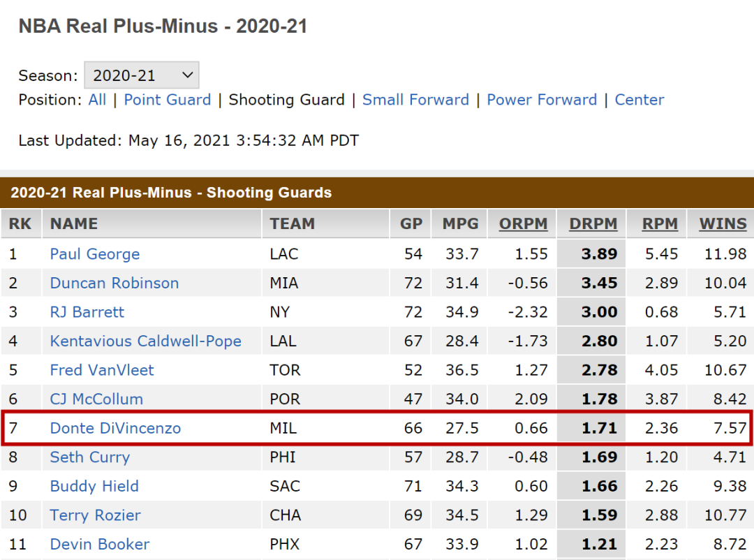This screenshot has width=754, height=560.
Task: Sort table by ORPM column
Action: (x=523, y=223)
